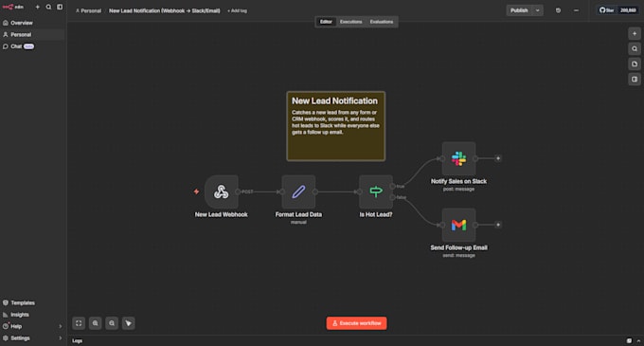Click Execute workflow
This screenshot has width=644, height=346.
click(x=356, y=323)
